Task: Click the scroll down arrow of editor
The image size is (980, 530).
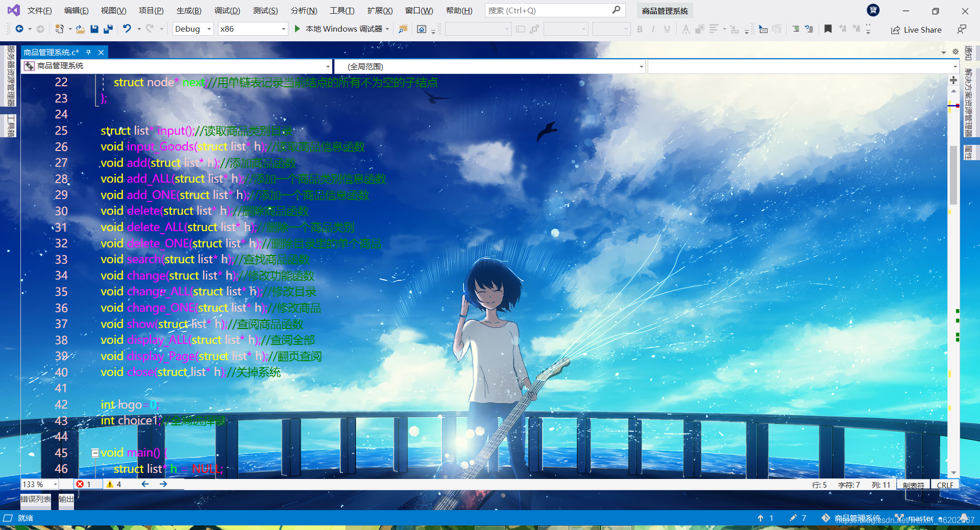Action: 953,473
